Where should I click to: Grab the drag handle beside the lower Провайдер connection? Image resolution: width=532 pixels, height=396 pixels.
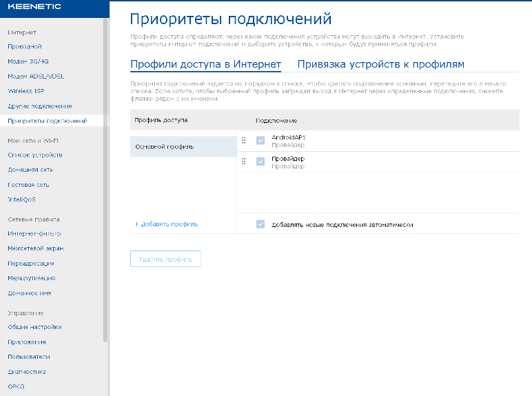pyautogui.click(x=244, y=161)
